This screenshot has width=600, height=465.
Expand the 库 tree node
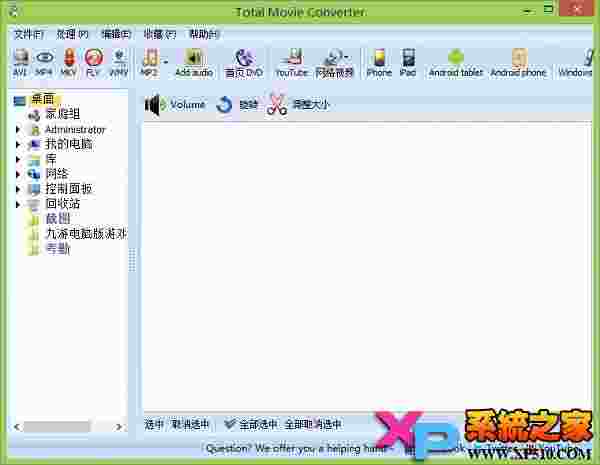point(18,159)
